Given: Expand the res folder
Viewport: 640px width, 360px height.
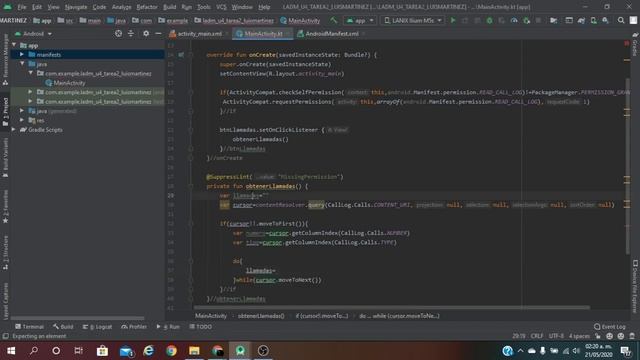Looking at the screenshot, I should 22,120.
